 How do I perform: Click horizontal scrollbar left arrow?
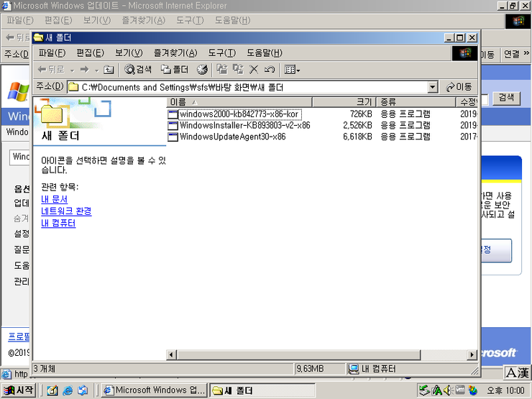(x=171, y=355)
